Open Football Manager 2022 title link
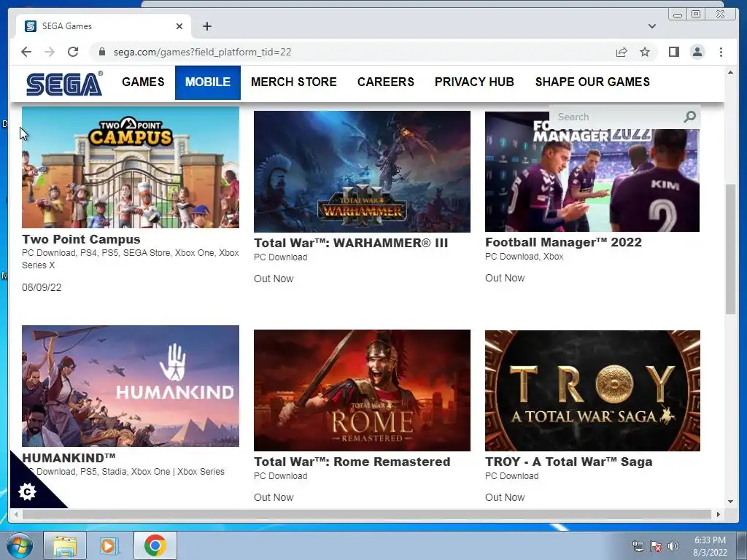747x560 pixels. pyautogui.click(x=563, y=242)
